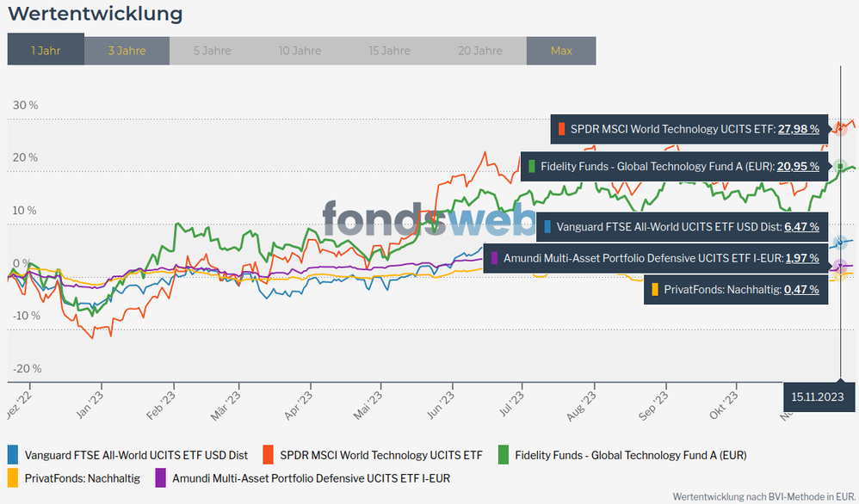The image size is (859, 504).
Task: Click blue Vanguard legend color square
Action: coord(13,455)
